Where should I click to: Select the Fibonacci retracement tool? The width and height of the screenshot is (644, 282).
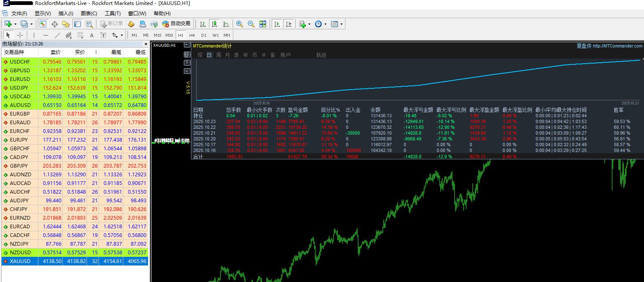pos(80,35)
